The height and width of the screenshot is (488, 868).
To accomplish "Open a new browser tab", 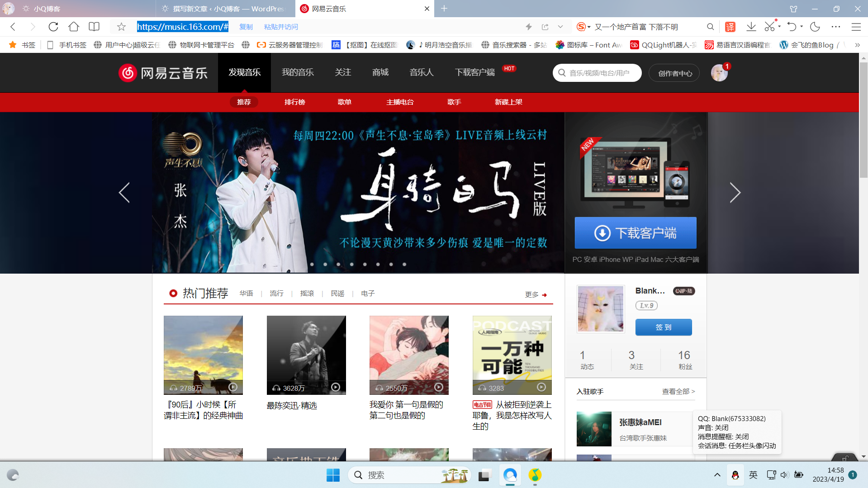I will 444,9.
